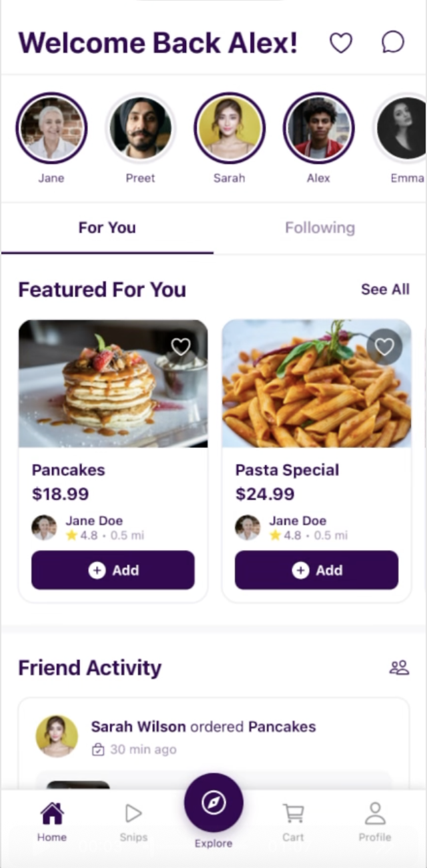The height and width of the screenshot is (868, 427).
Task: Tap the Explore compass icon
Action: (x=213, y=802)
